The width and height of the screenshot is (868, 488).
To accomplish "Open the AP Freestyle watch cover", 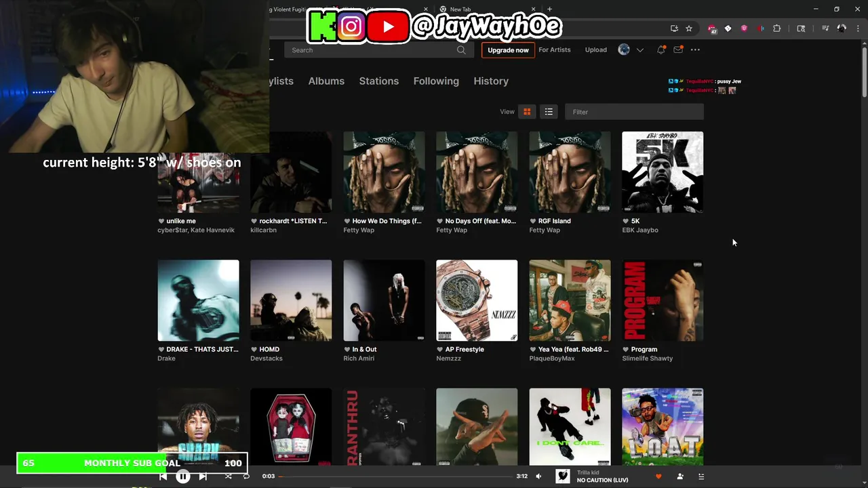I will (x=477, y=300).
